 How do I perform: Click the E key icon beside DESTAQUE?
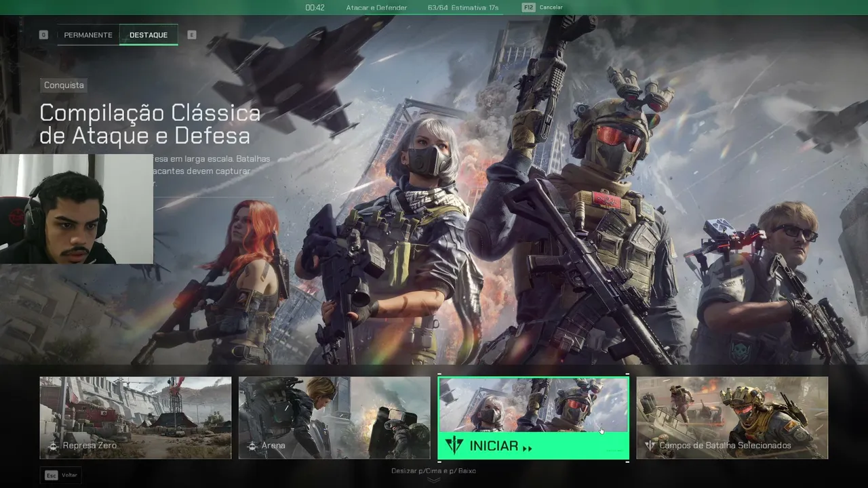(192, 35)
